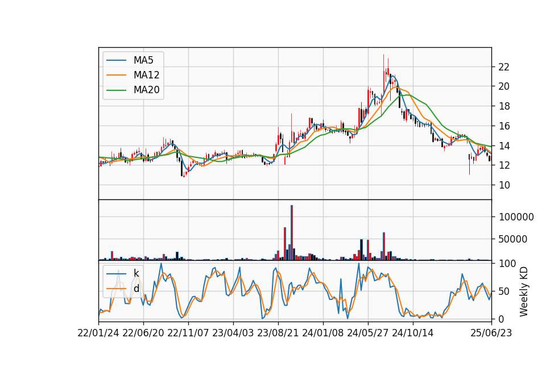The image size is (546, 392).
Task: Click the 22/01/24 date axis label
Action: 98,333
